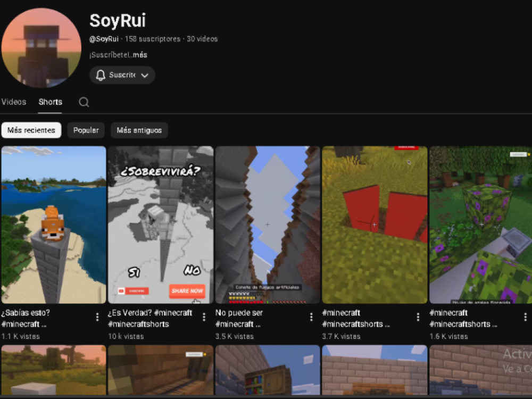This screenshot has height=399, width=532.
Task: Open more options for ¿Es Verdad? short
Action: (x=204, y=317)
